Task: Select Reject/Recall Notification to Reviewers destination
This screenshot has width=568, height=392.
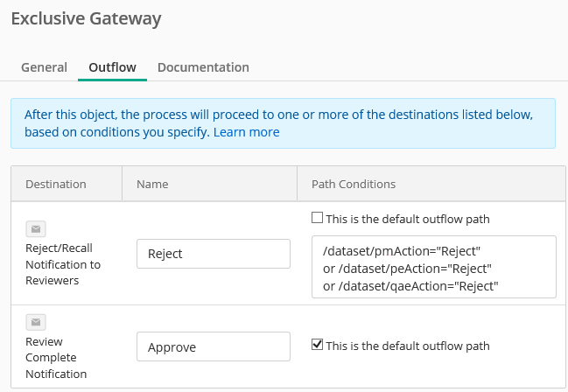Action: point(63,264)
